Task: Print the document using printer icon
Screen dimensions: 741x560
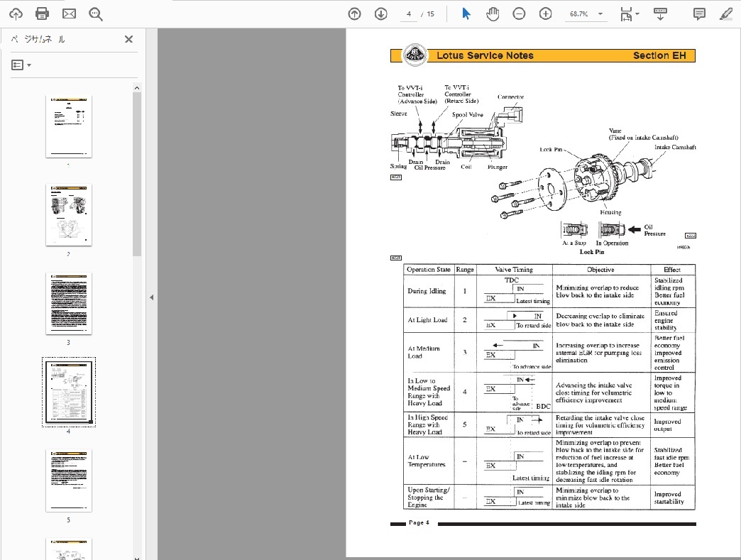Action: (42, 13)
